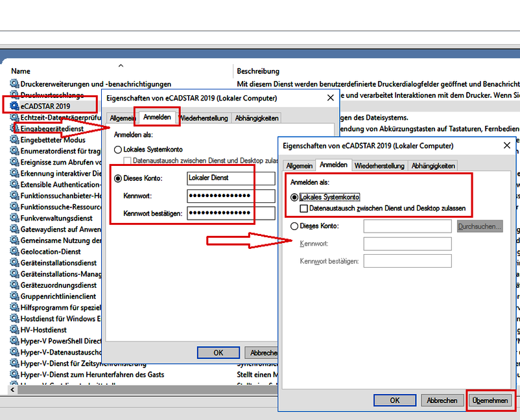Click Übernehmen button
Image resolution: width=520 pixels, height=420 pixels.
[x=490, y=401]
